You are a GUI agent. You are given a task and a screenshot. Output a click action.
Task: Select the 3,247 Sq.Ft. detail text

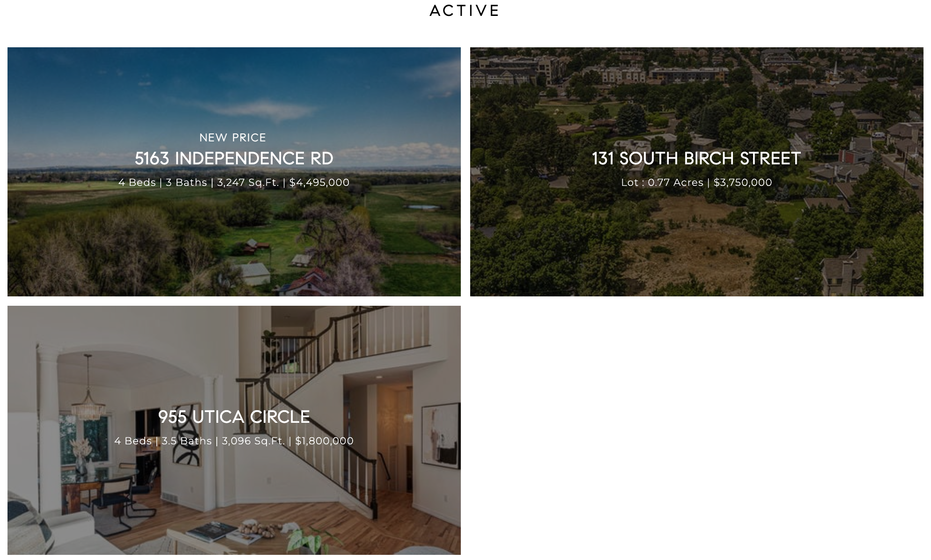(x=248, y=183)
